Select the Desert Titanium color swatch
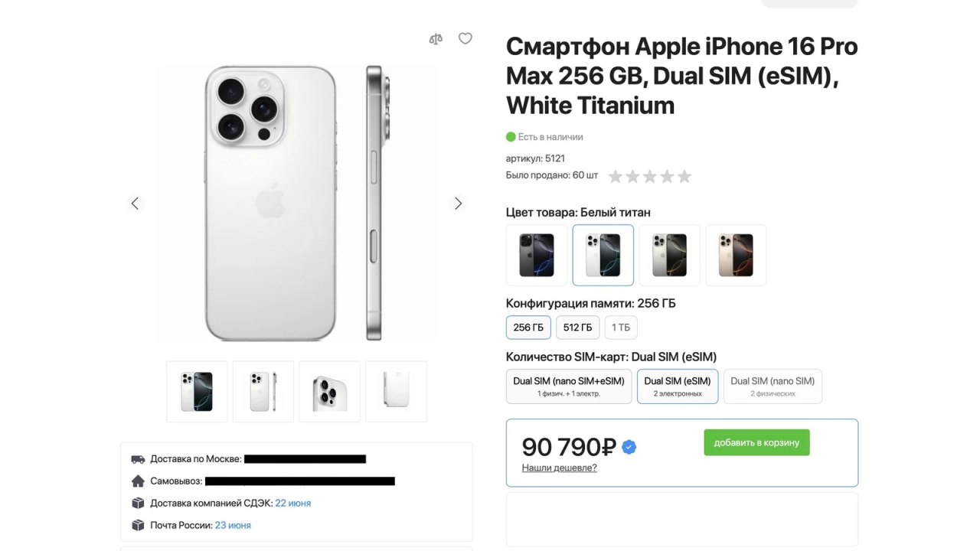This screenshot has width=980, height=551. point(736,255)
